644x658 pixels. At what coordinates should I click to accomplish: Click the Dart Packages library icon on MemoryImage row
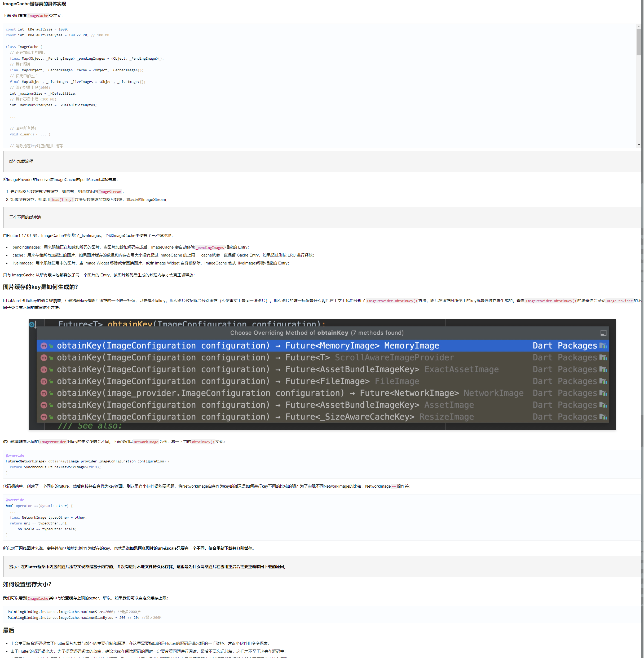pyautogui.click(x=603, y=346)
